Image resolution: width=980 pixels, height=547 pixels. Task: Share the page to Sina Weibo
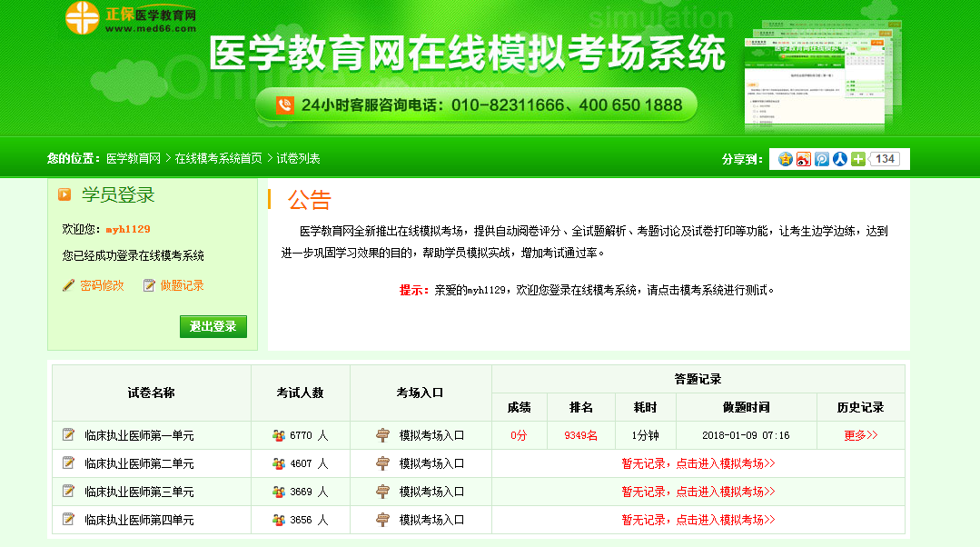[x=803, y=158]
